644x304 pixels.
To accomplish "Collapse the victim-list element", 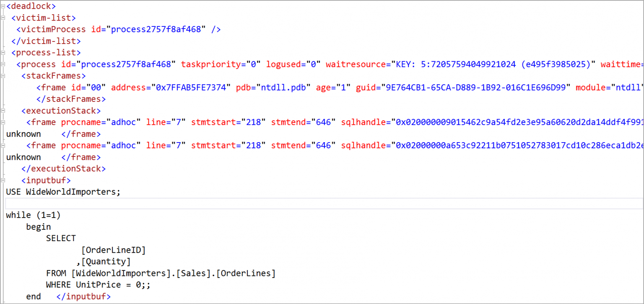I will pyautogui.click(x=3, y=18).
